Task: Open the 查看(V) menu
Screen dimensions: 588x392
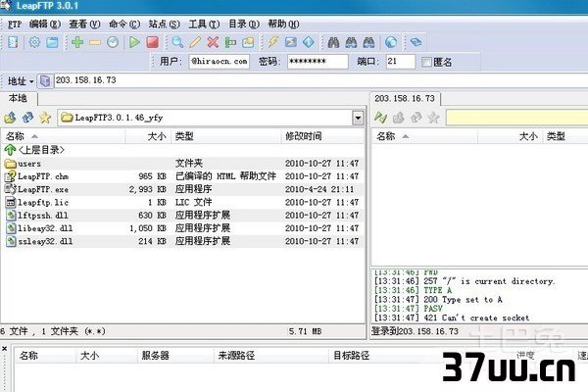Action: [x=84, y=24]
